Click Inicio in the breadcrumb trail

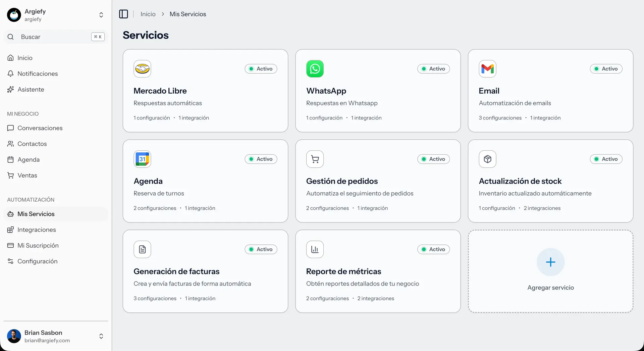coord(148,14)
